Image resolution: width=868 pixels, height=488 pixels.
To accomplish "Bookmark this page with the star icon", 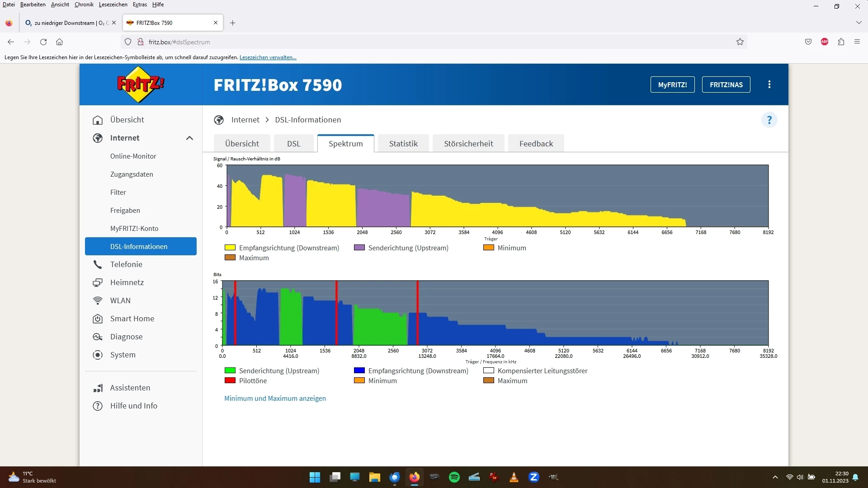I will [x=740, y=42].
